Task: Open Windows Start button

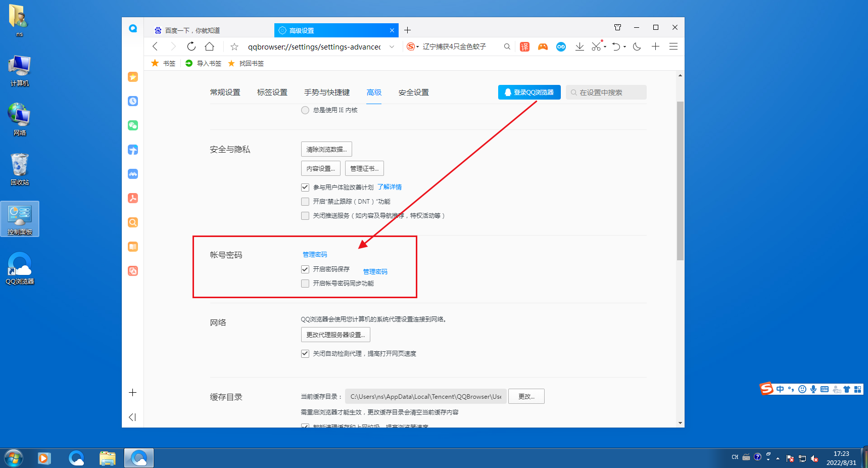Action: click(14, 458)
